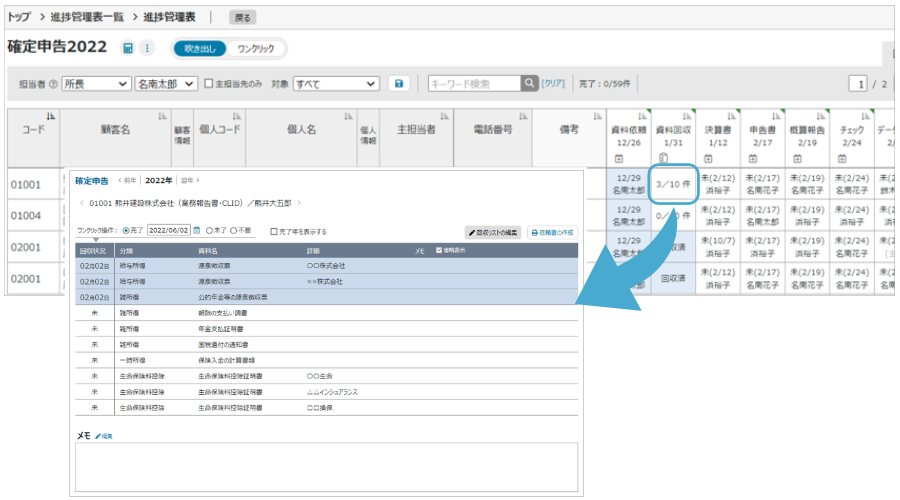
Task: Open the three-dot menu next to title
Action: tap(147, 48)
